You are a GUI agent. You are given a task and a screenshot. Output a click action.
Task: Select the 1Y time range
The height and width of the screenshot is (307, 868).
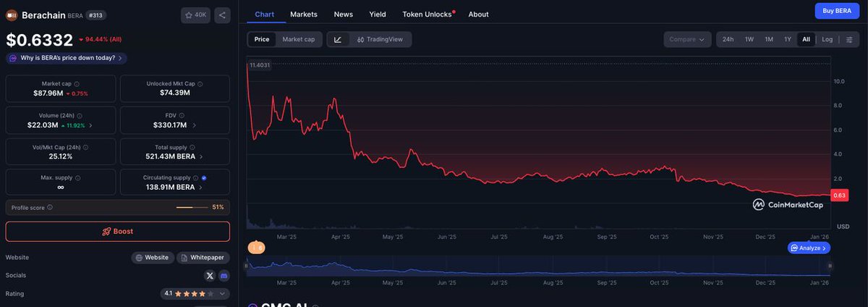tap(788, 39)
